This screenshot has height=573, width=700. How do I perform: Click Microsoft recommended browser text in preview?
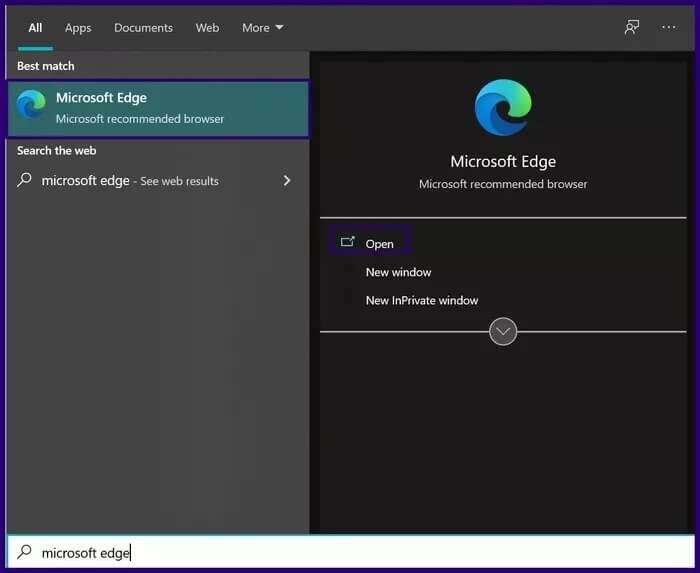click(x=503, y=184)
